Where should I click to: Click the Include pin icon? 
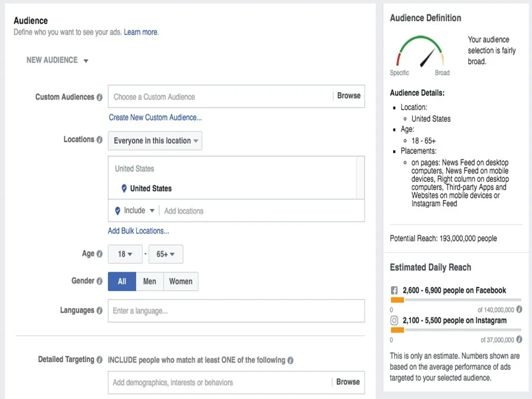[118, 211]
